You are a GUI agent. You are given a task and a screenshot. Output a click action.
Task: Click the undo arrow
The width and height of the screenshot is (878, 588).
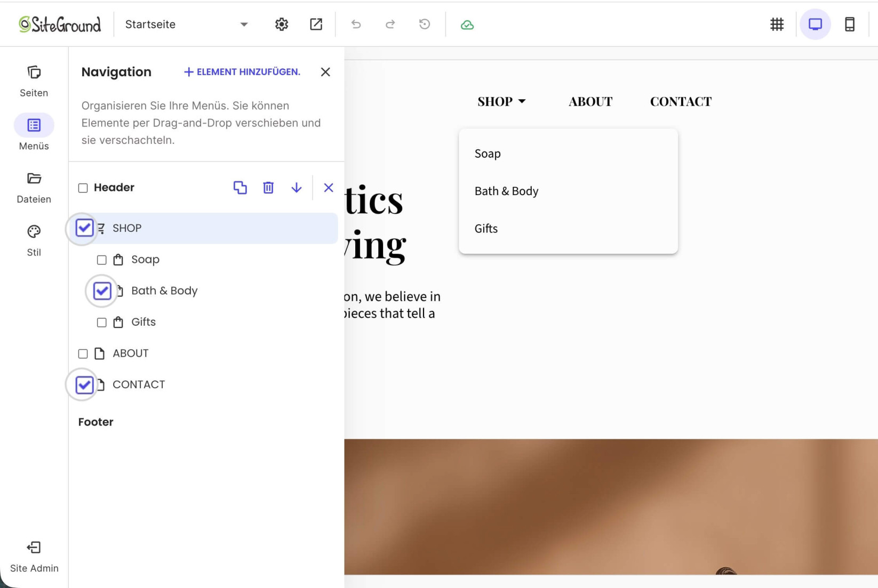356,25
